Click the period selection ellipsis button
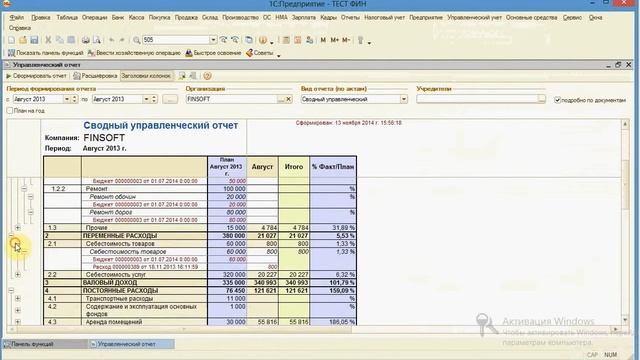640x360 pixels. [170, 99]
